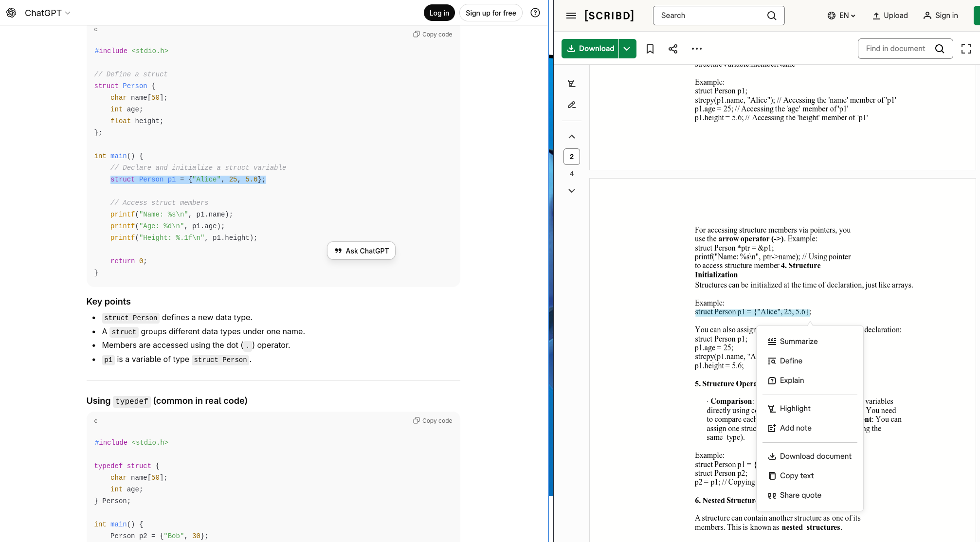Choose Copy text from context menu
The width and height of the screenshot is (980, 542).
(796, 476)
